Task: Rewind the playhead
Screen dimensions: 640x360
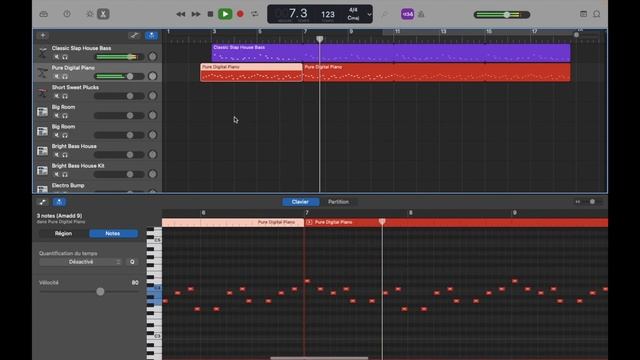Action: [x=180, y=14]
